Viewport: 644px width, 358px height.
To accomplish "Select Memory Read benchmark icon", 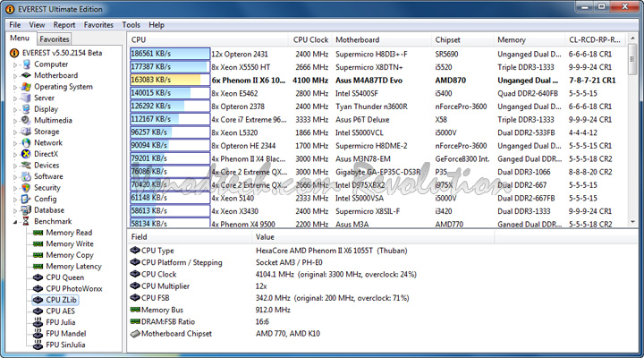I will coord(38,233).
